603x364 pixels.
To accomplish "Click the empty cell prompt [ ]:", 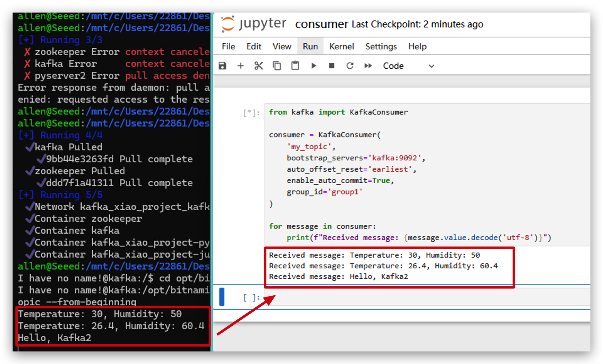I will click(x=252, y=297).
